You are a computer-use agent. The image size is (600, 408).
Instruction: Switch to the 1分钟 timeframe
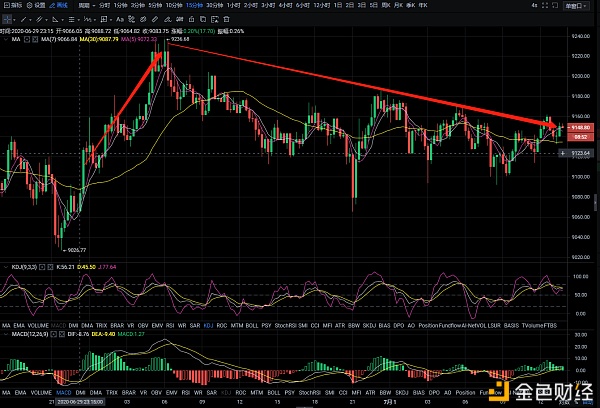120,5
